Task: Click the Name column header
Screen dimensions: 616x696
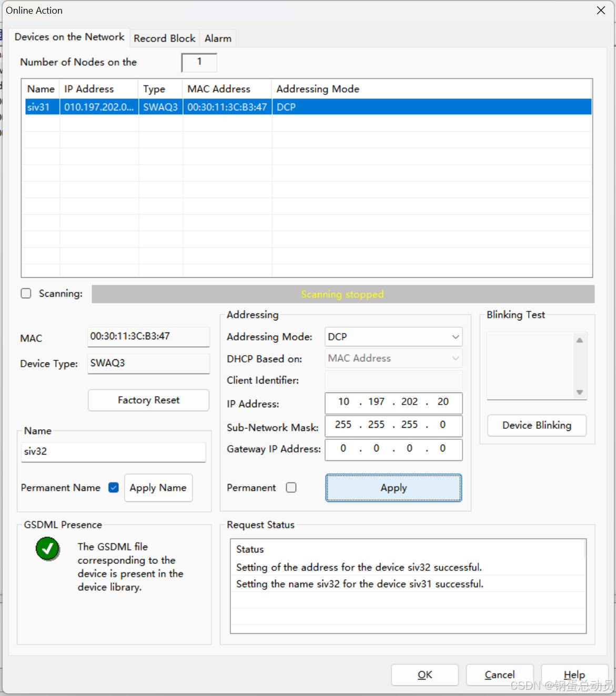Action: tap(41, 89)
